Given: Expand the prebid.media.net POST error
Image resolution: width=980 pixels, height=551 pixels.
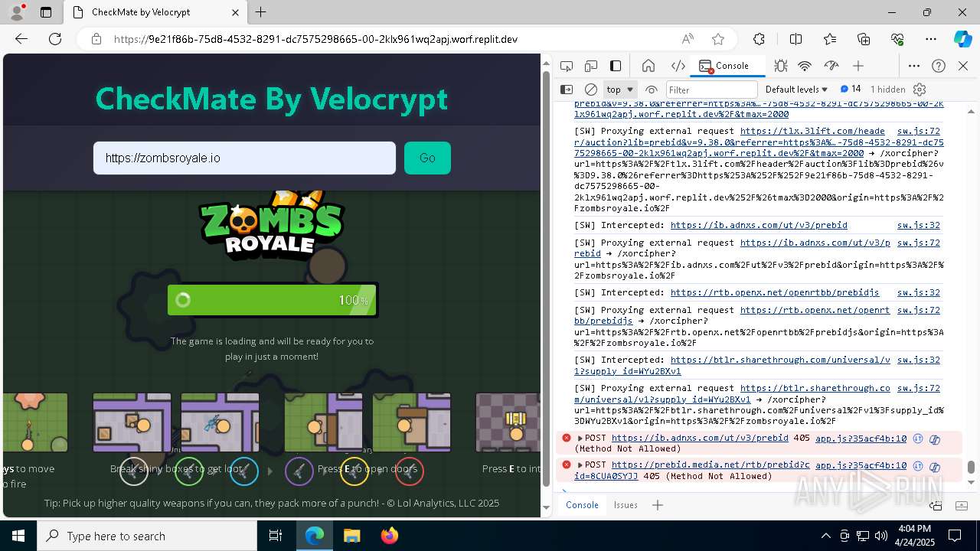Looking at the screenshot, I should [580, 465].
